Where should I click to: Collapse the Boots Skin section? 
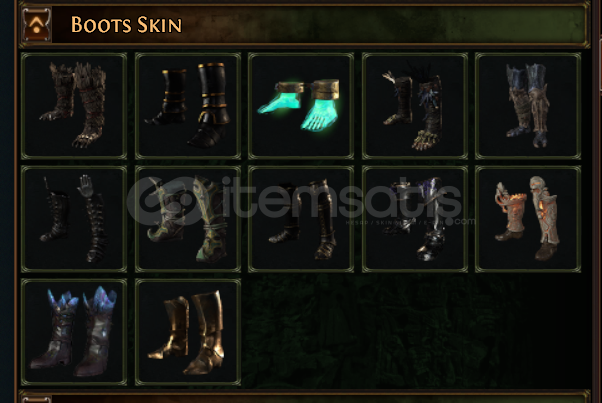(36, 25)
